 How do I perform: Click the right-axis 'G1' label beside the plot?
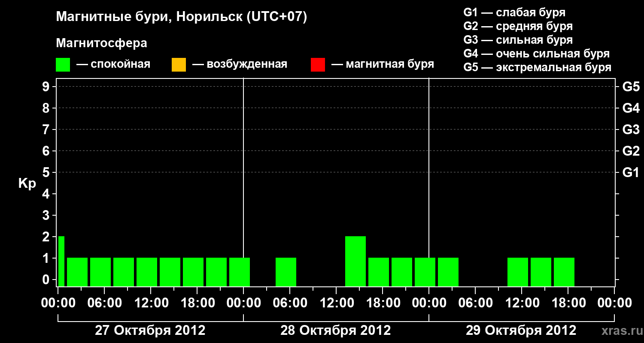click(x=631, y=172)
